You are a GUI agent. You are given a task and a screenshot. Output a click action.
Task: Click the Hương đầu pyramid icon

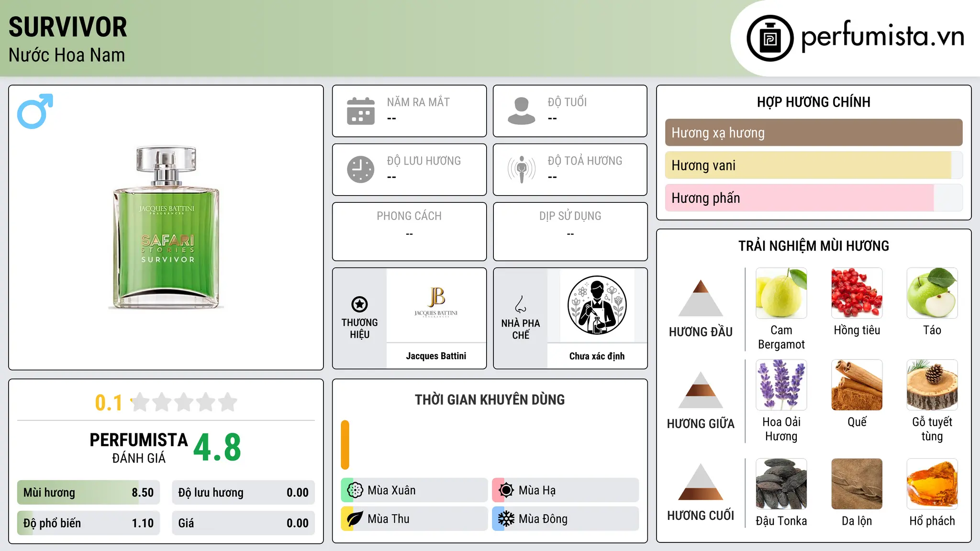tap(701, 298)
